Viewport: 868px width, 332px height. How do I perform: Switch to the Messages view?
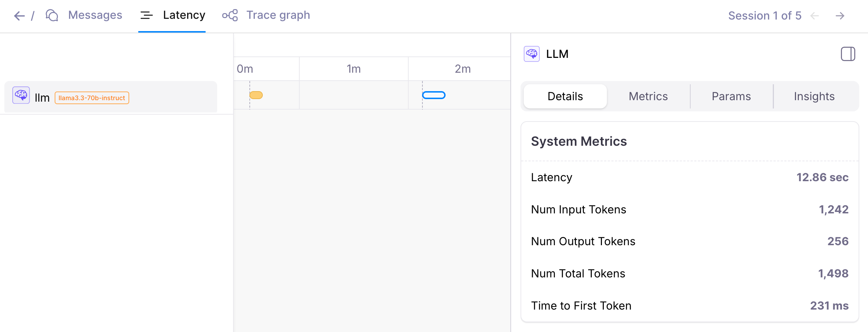95,15
